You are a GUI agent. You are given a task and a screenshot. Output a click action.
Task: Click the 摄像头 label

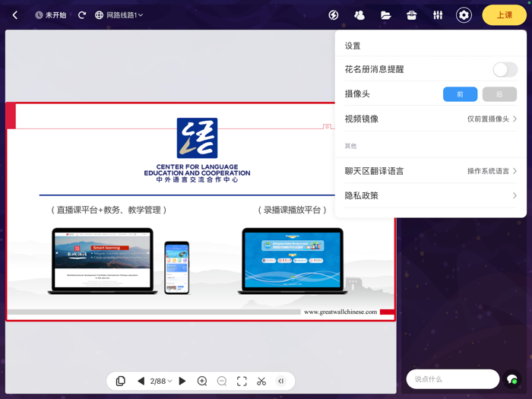point(357,94)
